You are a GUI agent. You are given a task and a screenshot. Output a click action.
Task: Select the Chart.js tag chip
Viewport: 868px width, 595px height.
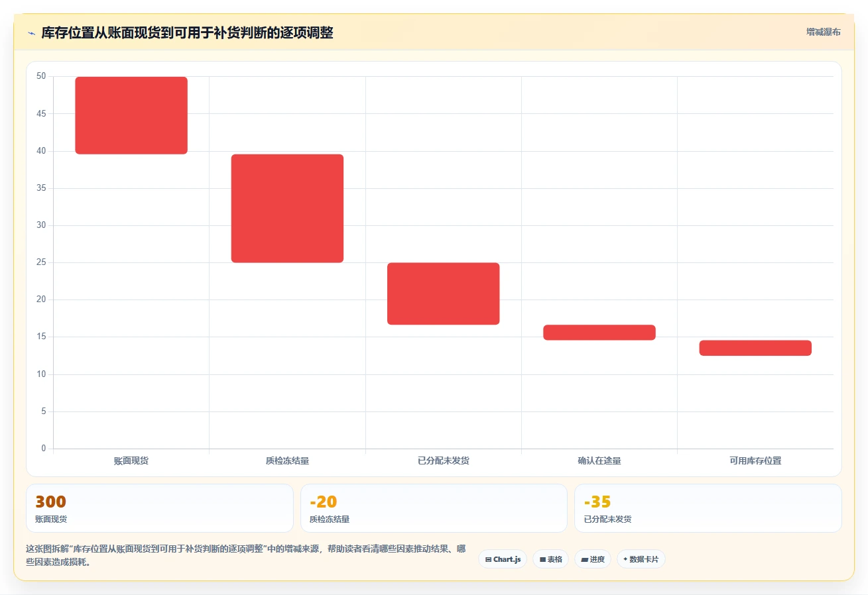pyautogui.click(x=503, y=559)
